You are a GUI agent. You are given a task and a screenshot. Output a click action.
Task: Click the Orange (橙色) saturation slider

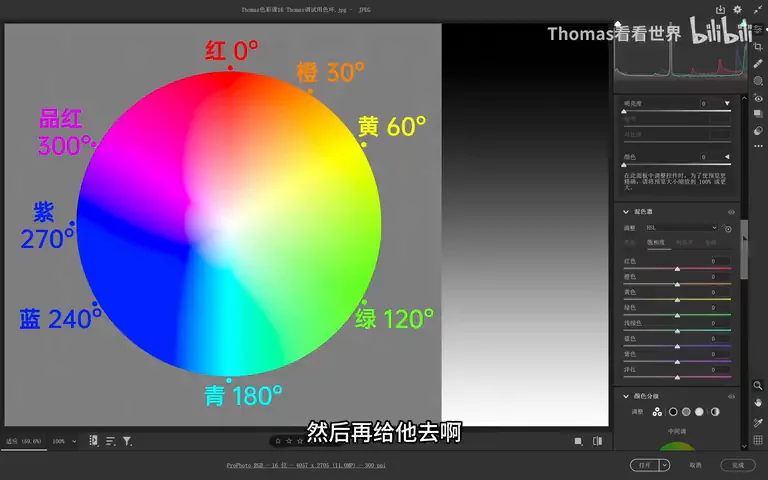point(677,284)
